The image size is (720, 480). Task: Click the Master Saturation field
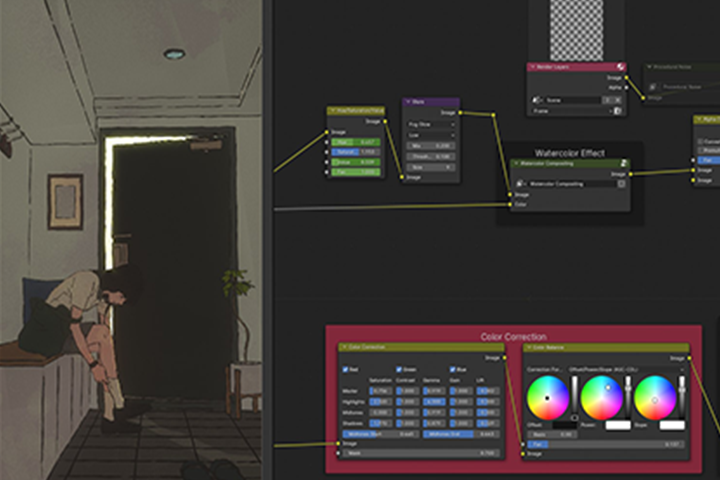(x=381, y=391)
